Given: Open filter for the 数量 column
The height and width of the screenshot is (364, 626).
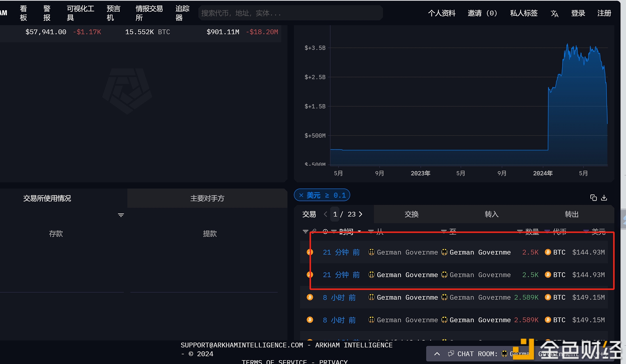Looking at the screenshot, I should [520, 232].
